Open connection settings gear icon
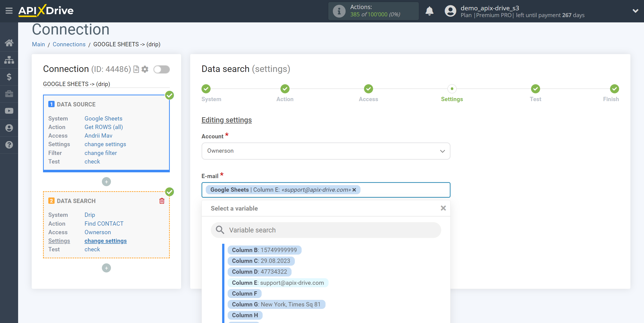The height and width of the screenshot is (323, 644). click(x=145, y=69)
